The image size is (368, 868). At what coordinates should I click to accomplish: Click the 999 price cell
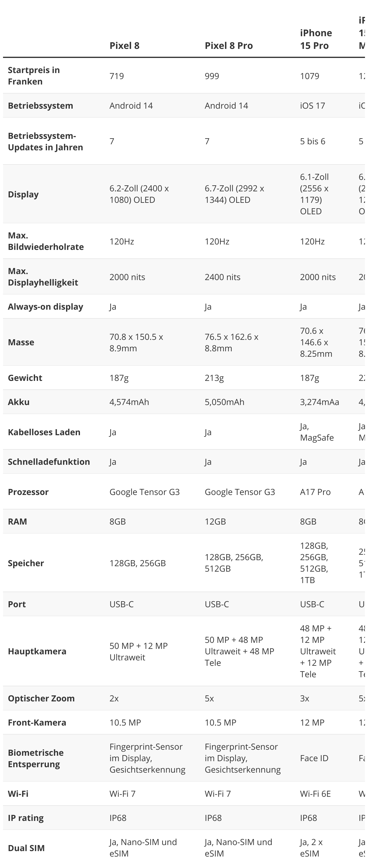(x=212, y=76)
